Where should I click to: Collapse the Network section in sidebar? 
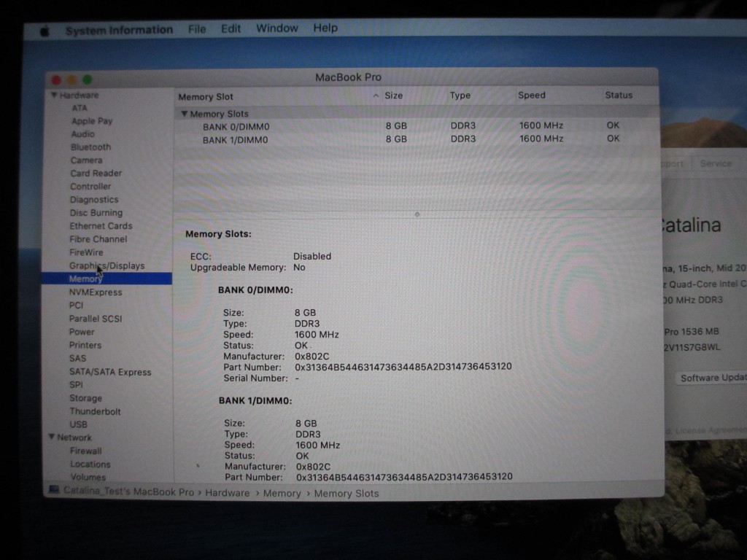tap(52, 437)
